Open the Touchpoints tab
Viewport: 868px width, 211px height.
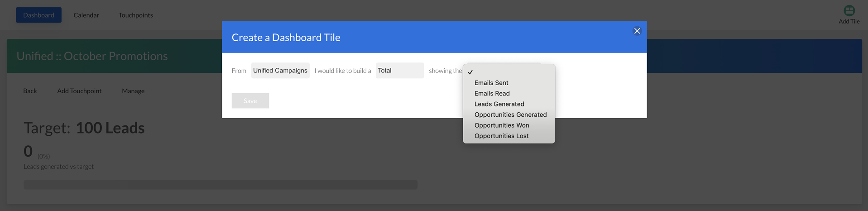(136, 15)
